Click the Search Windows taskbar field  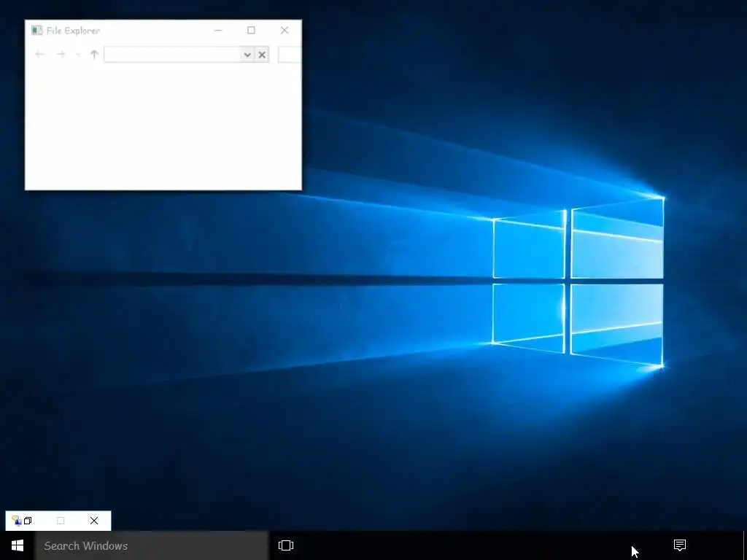[x=152, y=545]
